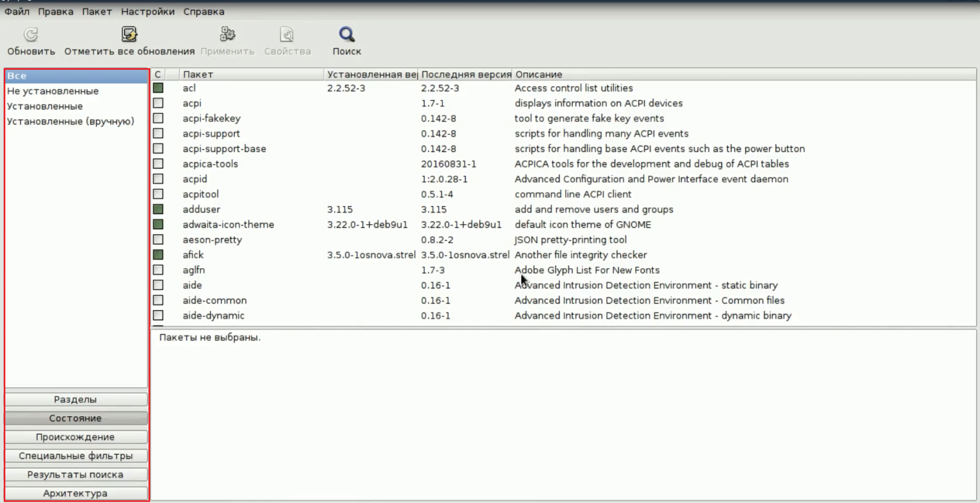Mark the aglfn checkbox
980x503 pixels.
(158, 269)
